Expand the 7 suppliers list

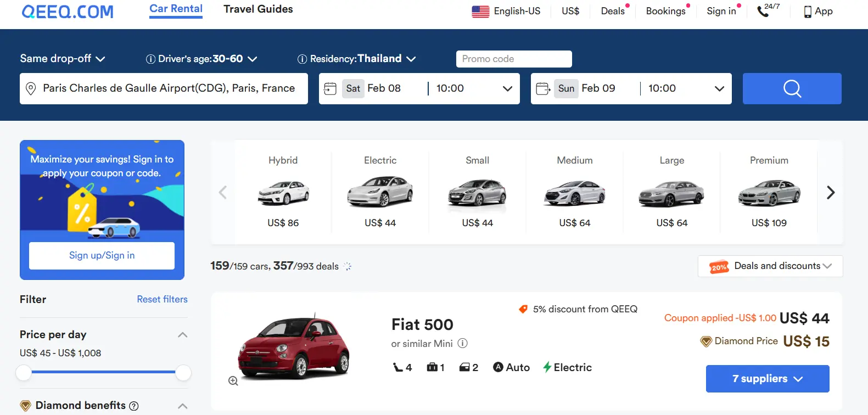(768, 379)
